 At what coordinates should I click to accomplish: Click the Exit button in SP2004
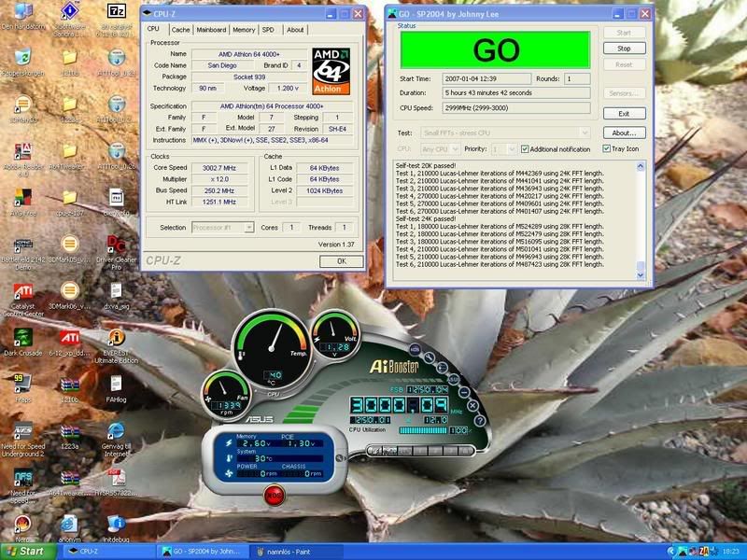point(624,113)
